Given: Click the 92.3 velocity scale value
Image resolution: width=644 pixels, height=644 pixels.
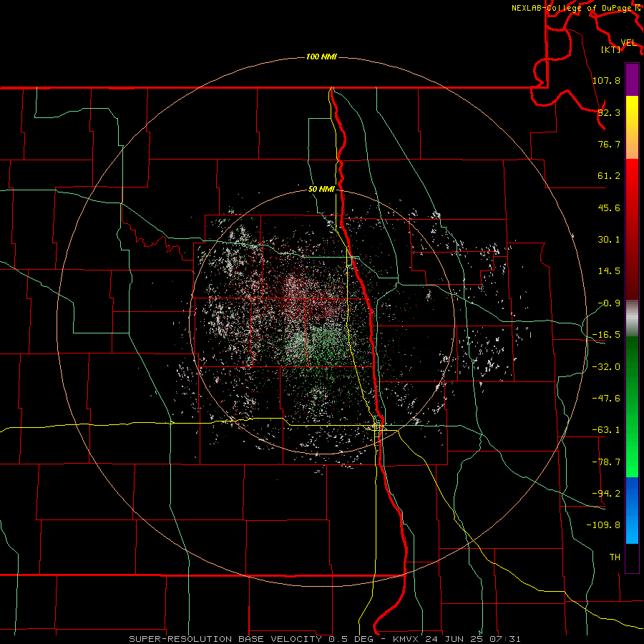Looking at the screenshot, I should tap(609, 112).
